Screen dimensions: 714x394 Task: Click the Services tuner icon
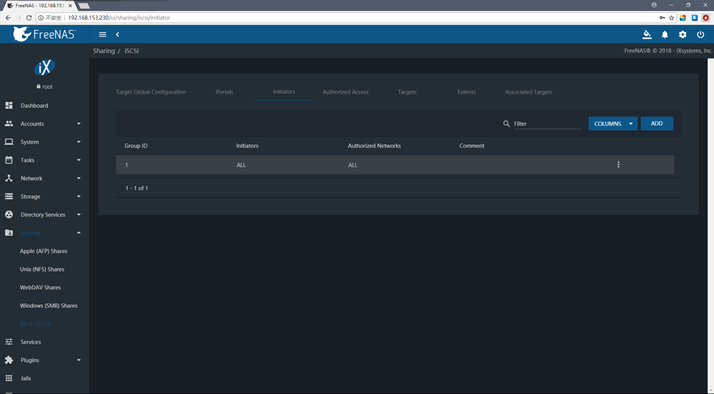[x=9, y=342]
